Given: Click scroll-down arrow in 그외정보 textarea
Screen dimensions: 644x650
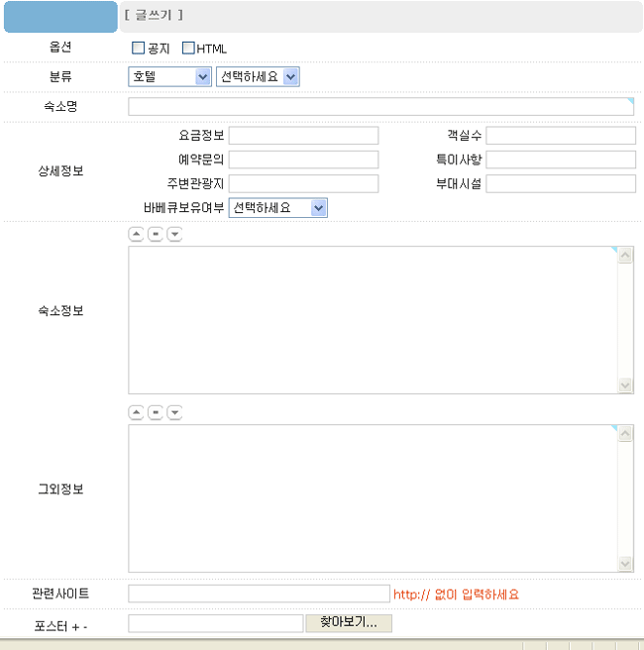Looking at the screenshot, I should tap(625, 563).
